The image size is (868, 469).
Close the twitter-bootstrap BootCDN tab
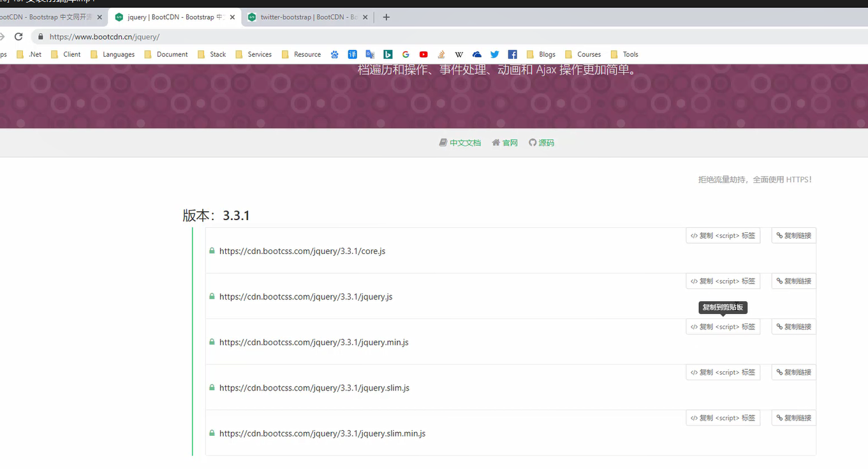coord(365,17)
